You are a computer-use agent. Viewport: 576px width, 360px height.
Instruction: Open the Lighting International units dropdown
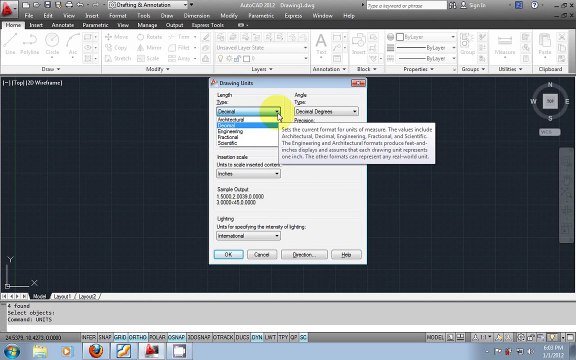click(x=248, y=236)
